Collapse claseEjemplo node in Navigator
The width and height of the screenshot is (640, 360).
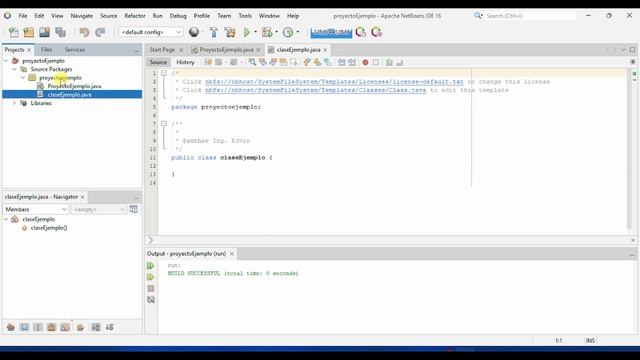point(6,219)
